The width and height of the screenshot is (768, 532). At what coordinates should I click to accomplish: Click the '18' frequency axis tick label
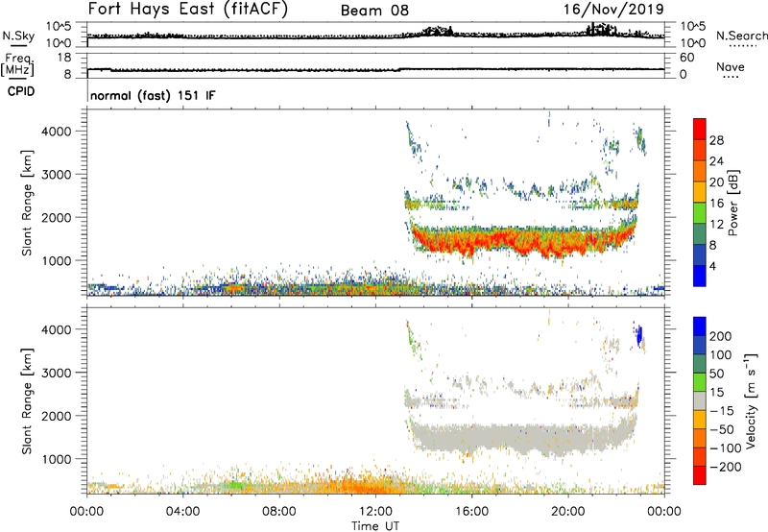pyautogui.click(x=63, y=58)
